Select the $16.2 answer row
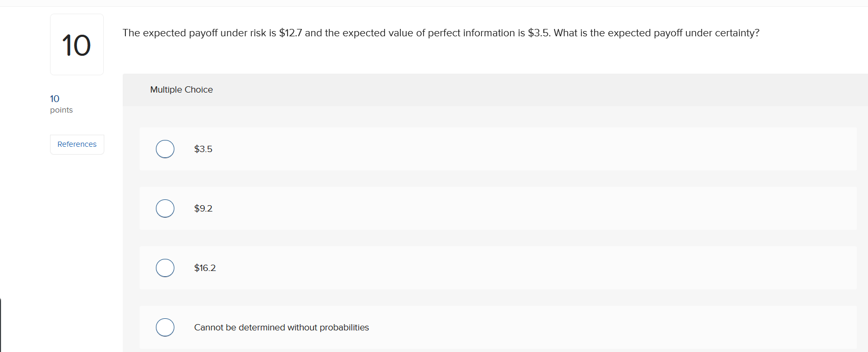This screenshot has width=868, height=352. 421,268
